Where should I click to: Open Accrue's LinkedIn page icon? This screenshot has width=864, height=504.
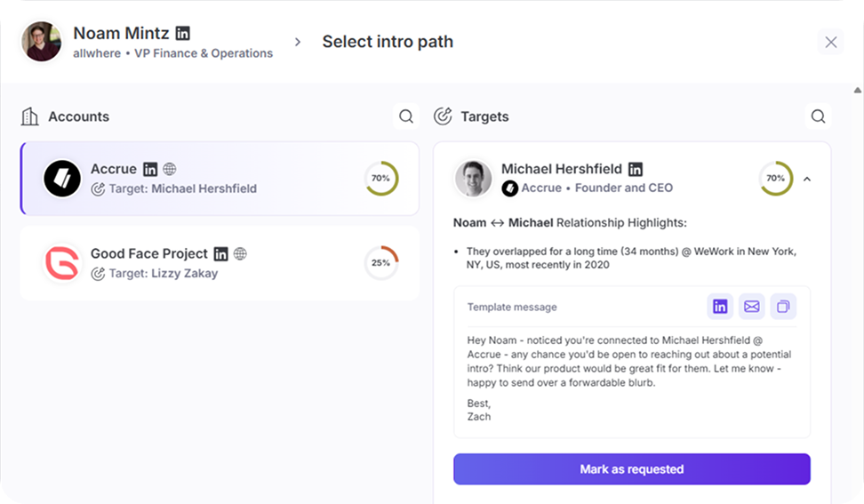(150, 169)
